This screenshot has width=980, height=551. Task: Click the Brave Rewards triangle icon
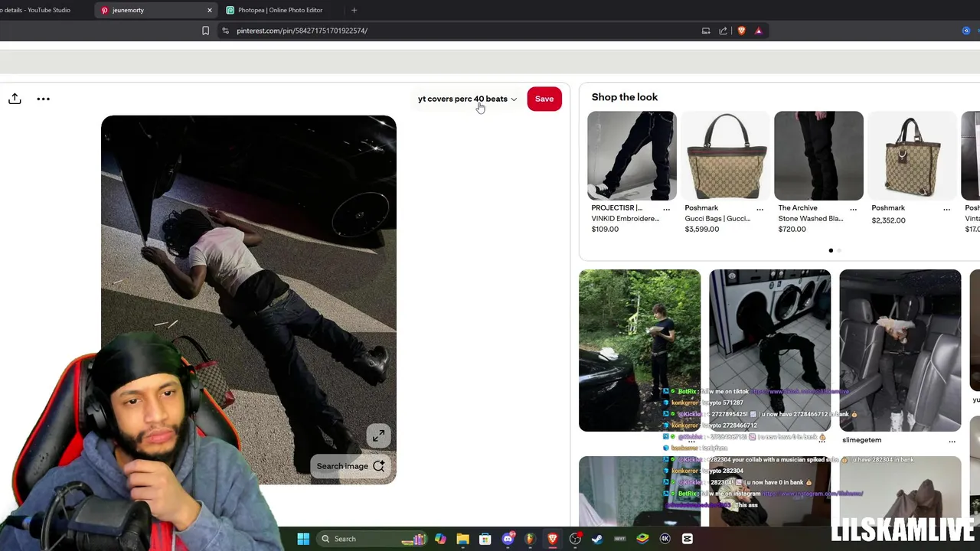point(759,31)
